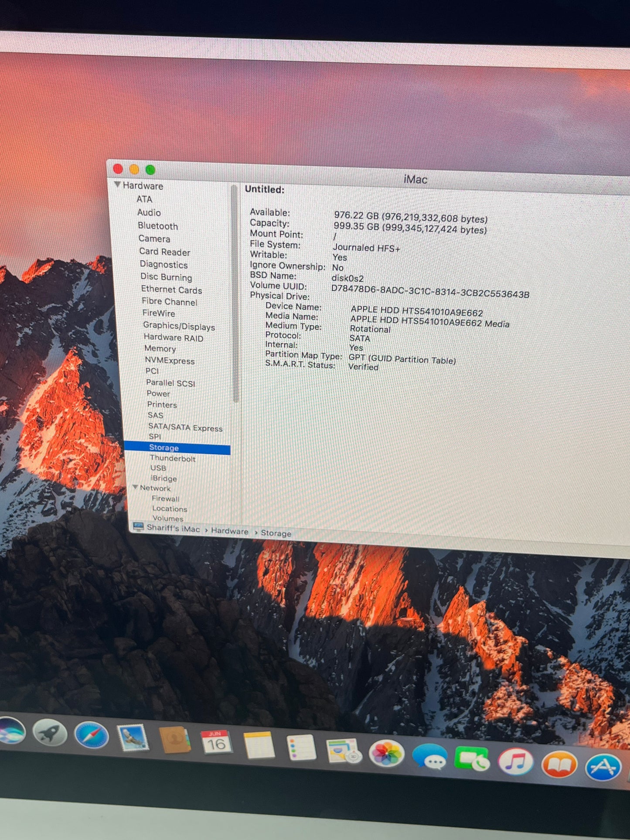Minimize window with yellow button

pos(134,169)
